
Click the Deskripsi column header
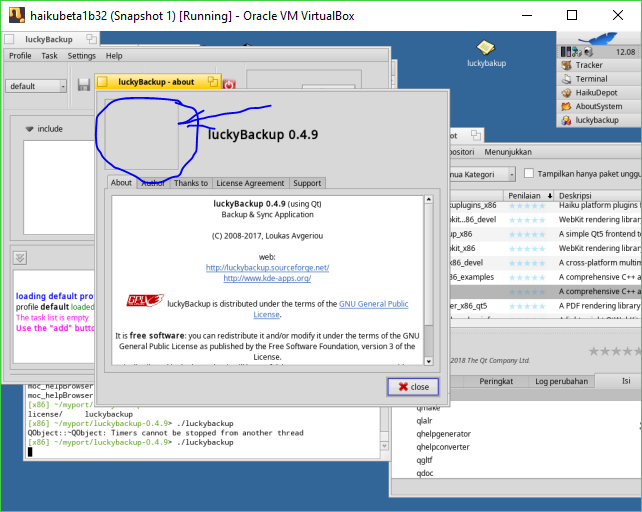tap(598, 195)
